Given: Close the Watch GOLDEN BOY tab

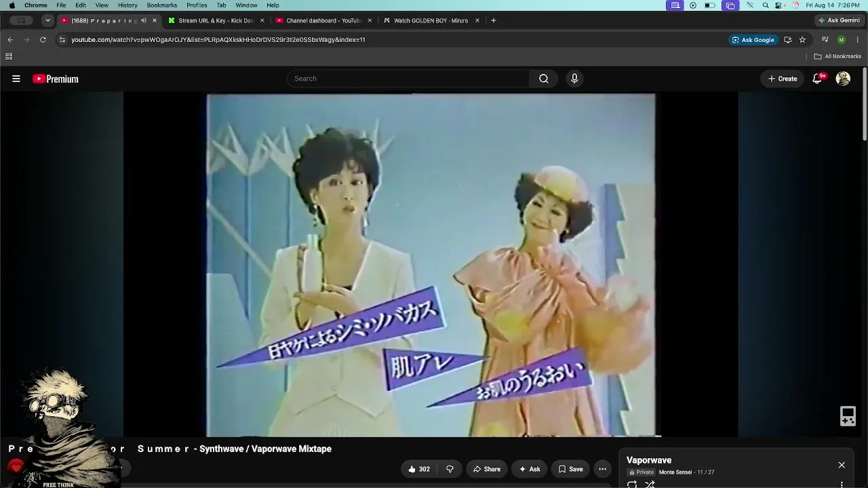Looking at the screenshot, I should 477,20.
